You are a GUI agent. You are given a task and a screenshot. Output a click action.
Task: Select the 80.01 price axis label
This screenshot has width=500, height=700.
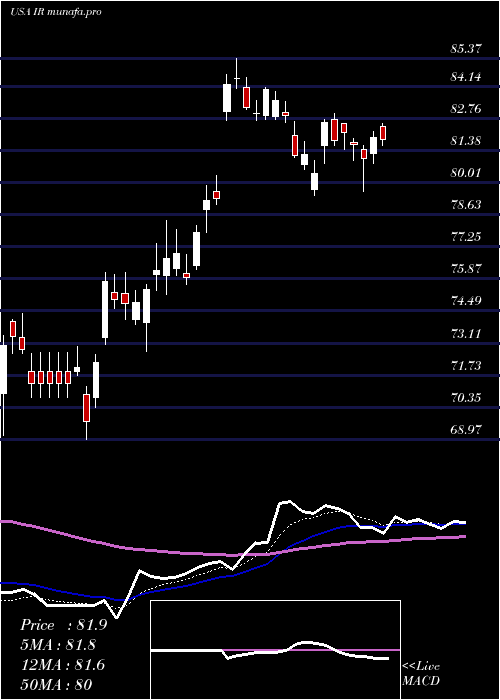(x=466, y=173)
